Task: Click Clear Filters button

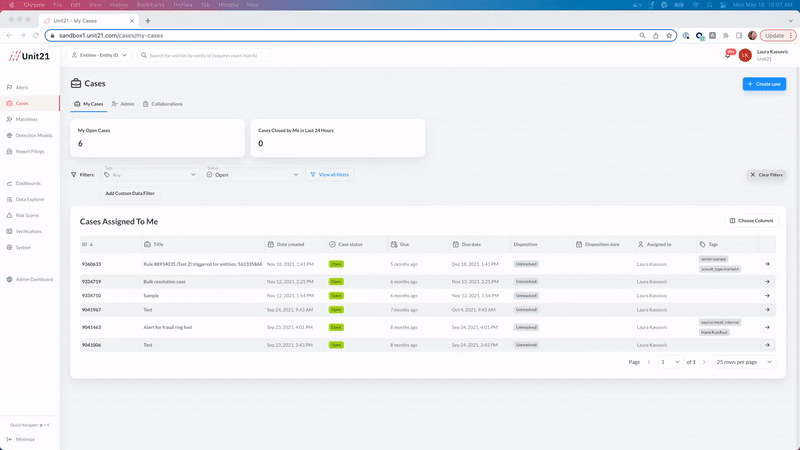Action: [766, 174]
